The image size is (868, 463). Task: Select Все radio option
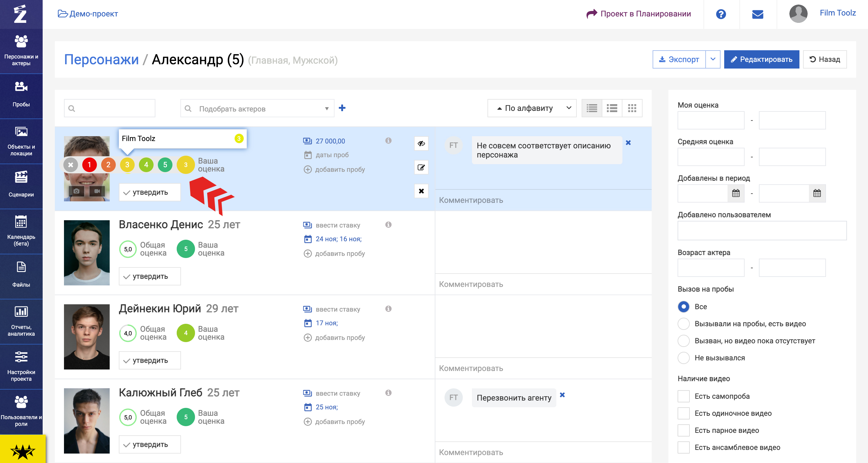684,307
